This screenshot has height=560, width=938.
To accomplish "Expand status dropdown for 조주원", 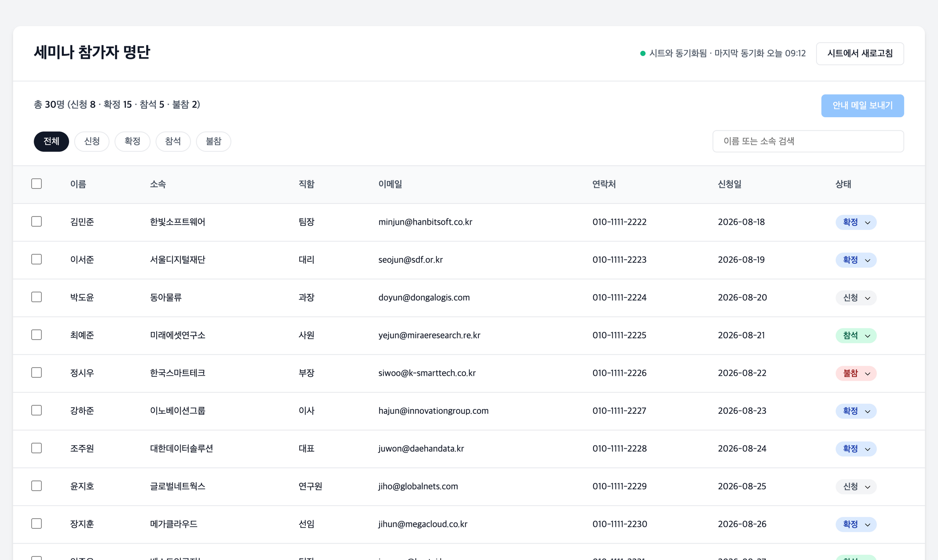I will click(856, 449).
